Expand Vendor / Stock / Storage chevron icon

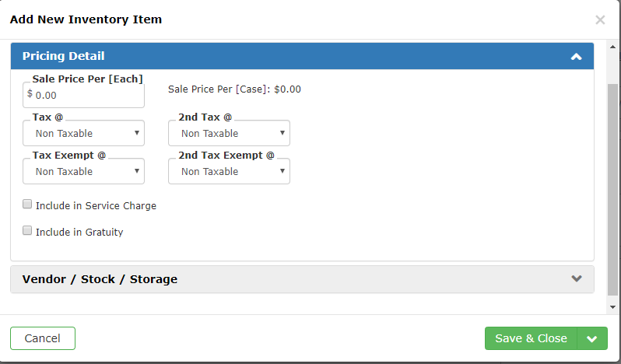click(576, 278)
